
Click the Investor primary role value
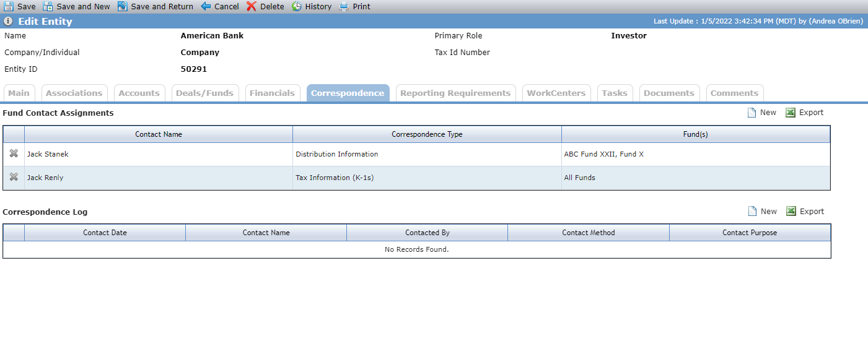(x=629, y=36)
